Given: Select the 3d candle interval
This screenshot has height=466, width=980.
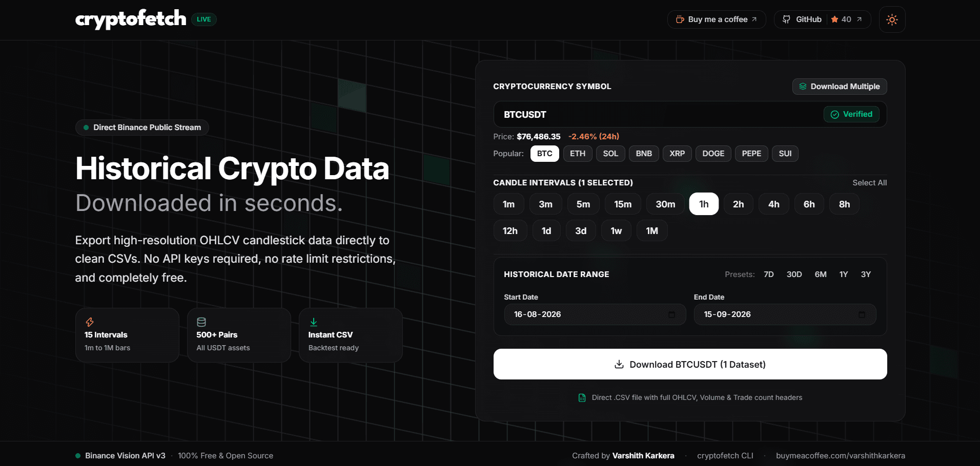Looking at the screenshot, I should click(x=581, y=231).
